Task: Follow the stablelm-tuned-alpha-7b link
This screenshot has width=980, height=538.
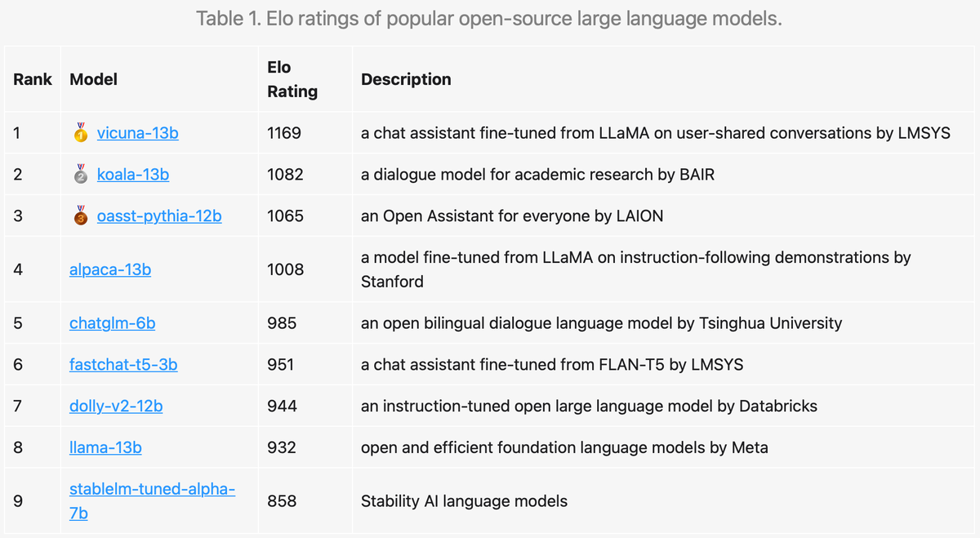Action: pos(152,490)
